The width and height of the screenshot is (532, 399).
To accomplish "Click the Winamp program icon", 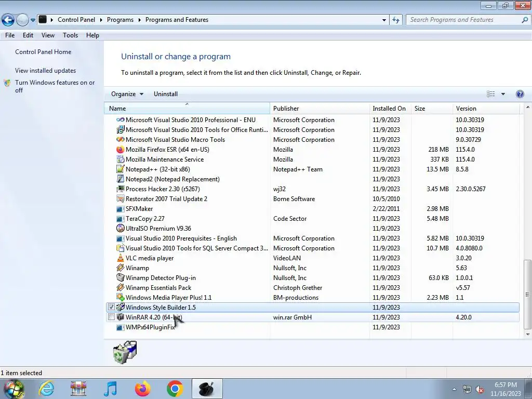I will coord(120,268).
